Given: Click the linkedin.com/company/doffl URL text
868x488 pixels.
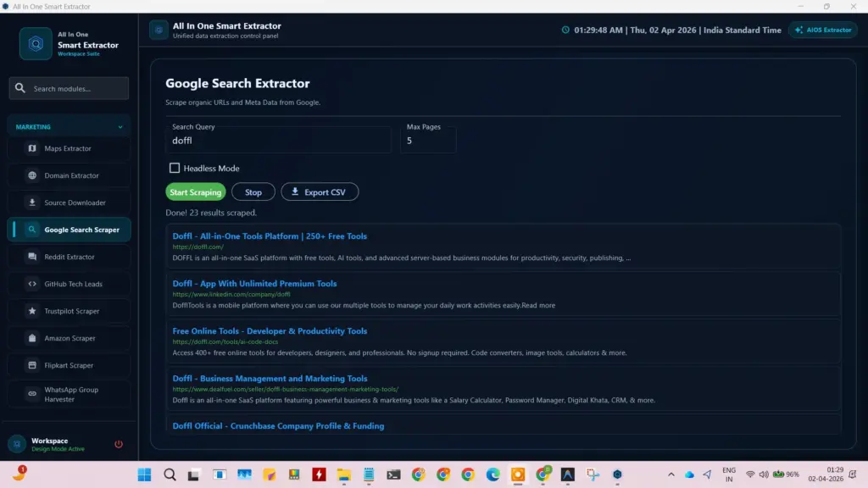Looking at the screenshot, I should (231, 294).
